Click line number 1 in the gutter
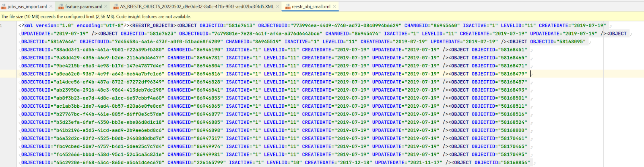This screenshot has height=167, width=644. pos(2,25)
